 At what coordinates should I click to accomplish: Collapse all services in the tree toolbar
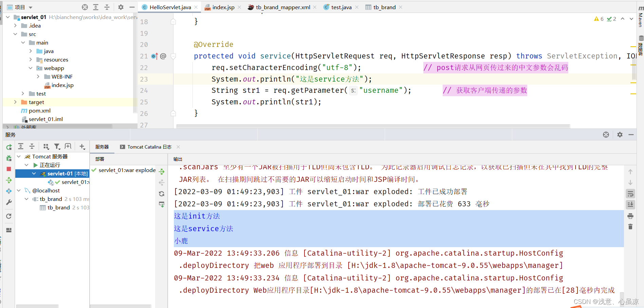(x=32, y=146)
